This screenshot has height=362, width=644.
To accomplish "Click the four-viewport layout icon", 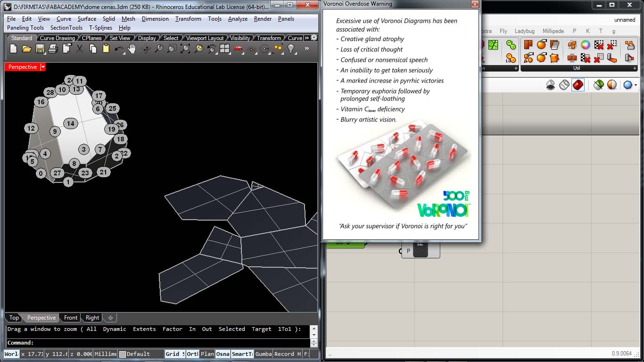I will (x=225, y=49).
